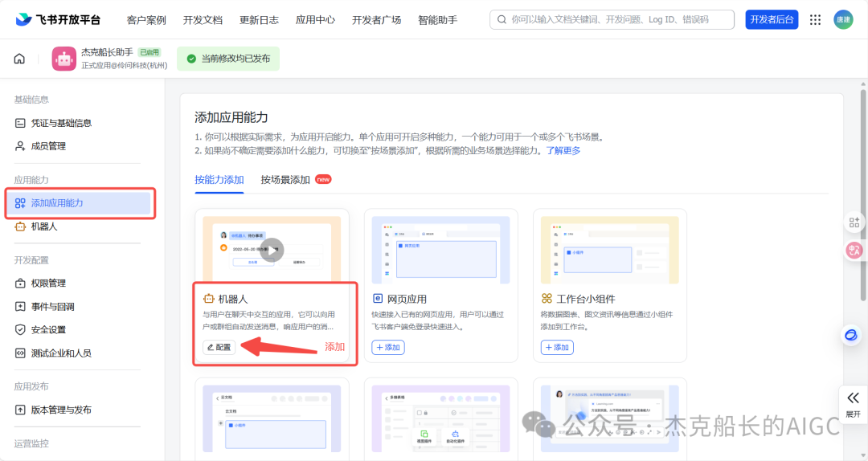
Task: Open 更新日志 in top navigation
Action: point(259,20)
